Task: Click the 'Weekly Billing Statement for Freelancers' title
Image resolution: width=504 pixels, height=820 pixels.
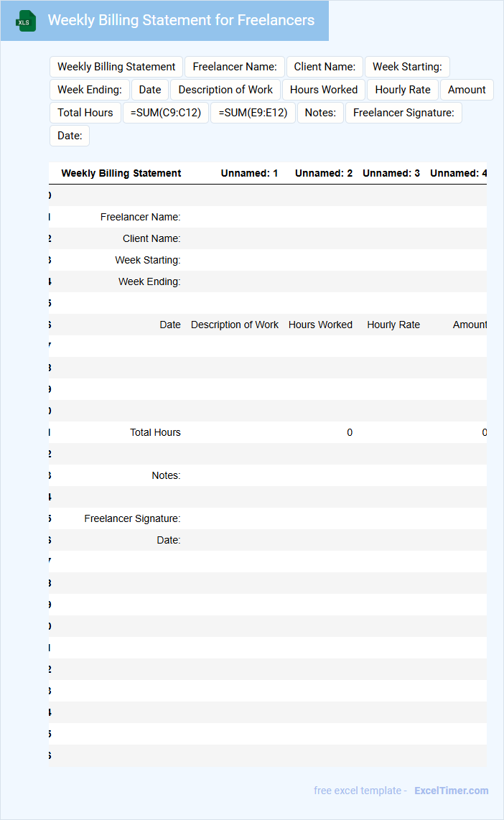Action: pyautogui.click(x=181, y=20)
